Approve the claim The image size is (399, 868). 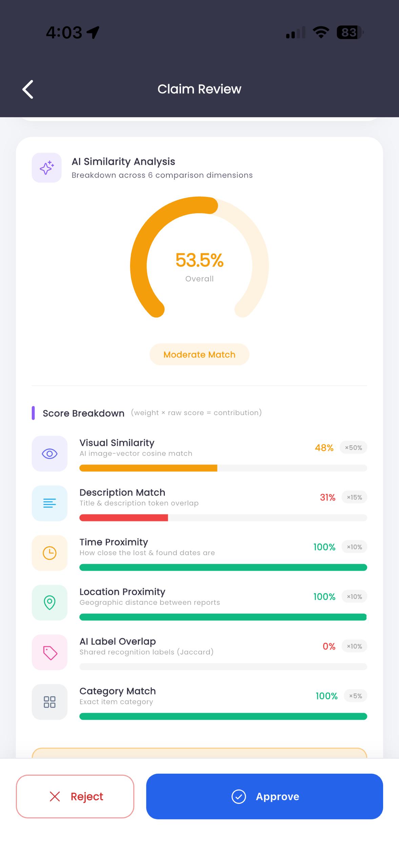pos(264,796)
